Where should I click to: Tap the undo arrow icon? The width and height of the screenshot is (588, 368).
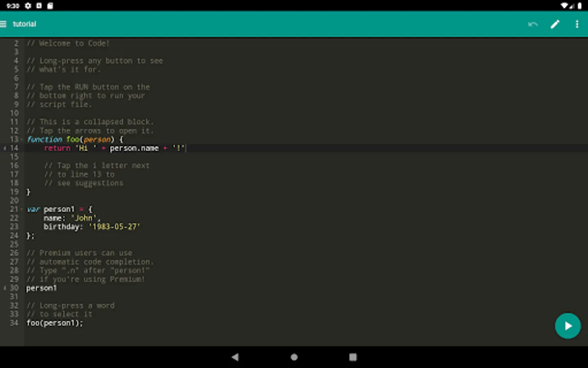pyautogui.click(x=533, y=24)
